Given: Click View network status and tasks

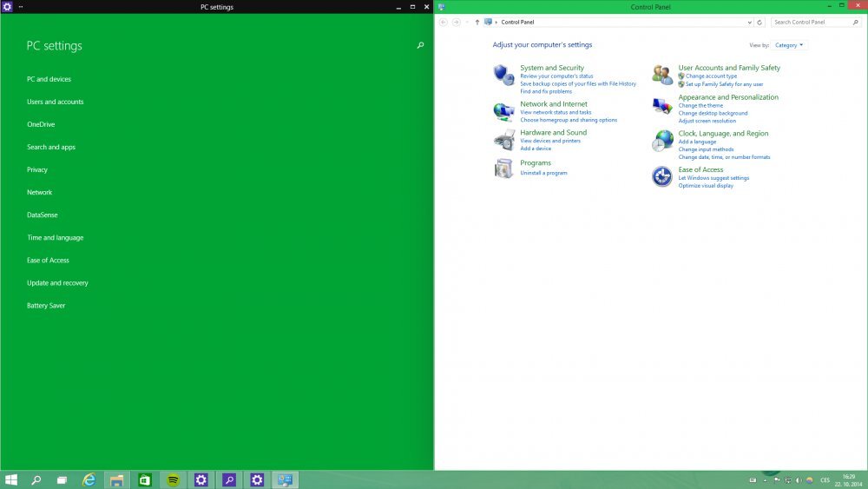Looking at the screenshot, I should pos(556,112).
